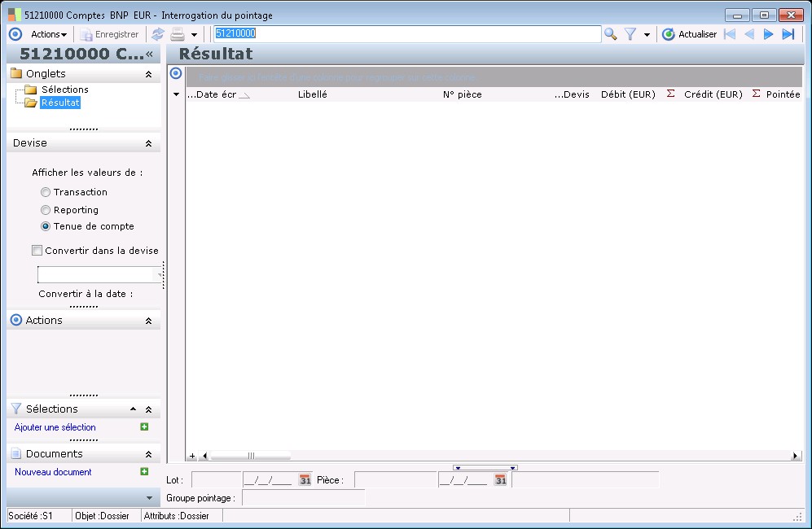Collapse the left sidebar with double chevron
Image resolution: width=812 pixels, height=529 pixels.
pos(149,54)
